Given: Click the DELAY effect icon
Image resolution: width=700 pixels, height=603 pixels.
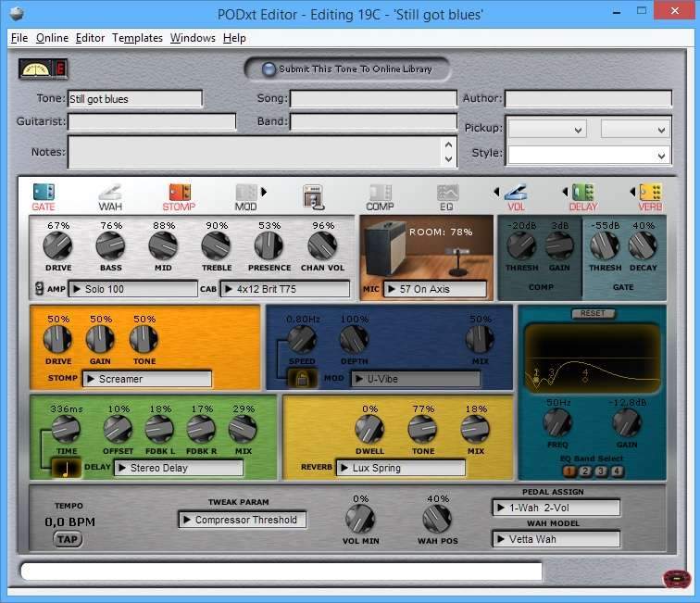Looking at the screenshot, I should point(582,193).
